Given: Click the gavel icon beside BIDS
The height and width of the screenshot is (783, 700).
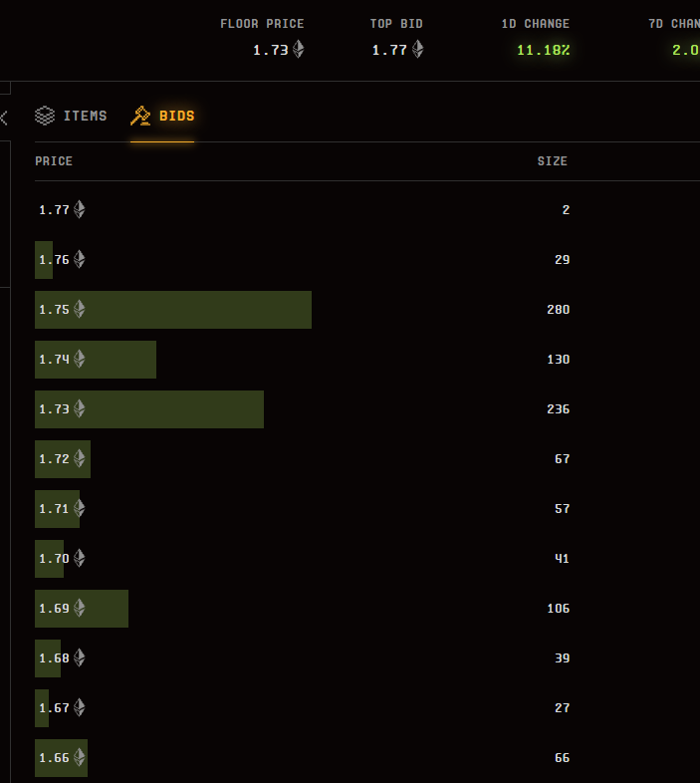Looking at the screenshot, I should 140,116.
